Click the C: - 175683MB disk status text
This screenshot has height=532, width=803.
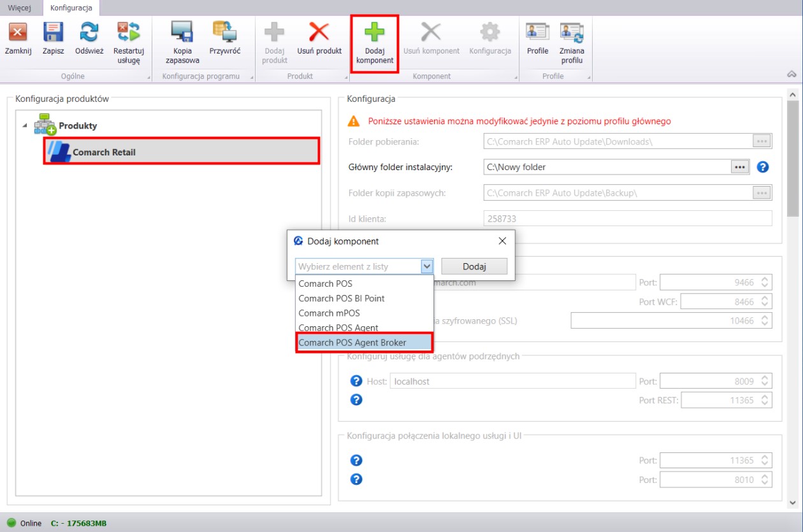pyautogui.click(x=79, y=523)
